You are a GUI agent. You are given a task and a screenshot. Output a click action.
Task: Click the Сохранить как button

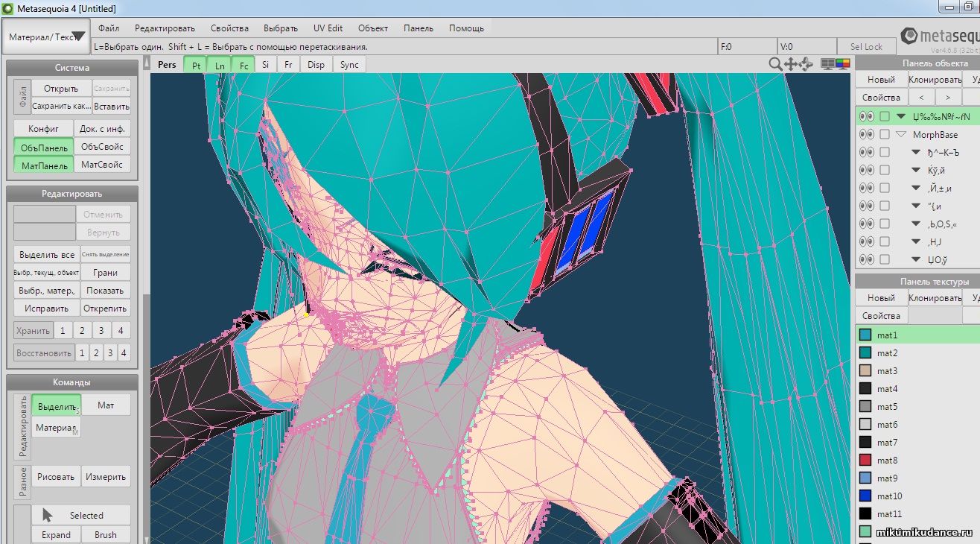tap(61, 107)
